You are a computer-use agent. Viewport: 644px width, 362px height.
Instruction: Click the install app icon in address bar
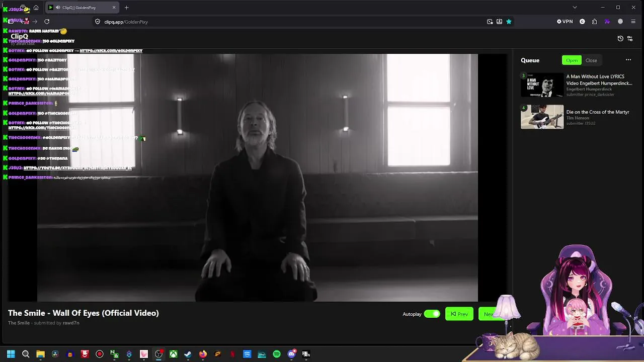[x=499, y=22]
